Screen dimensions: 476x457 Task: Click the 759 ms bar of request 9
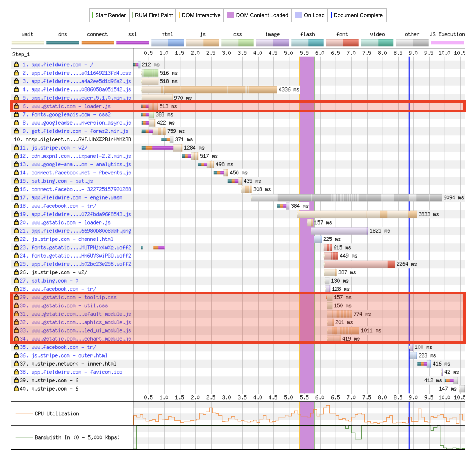click(153, 131)
